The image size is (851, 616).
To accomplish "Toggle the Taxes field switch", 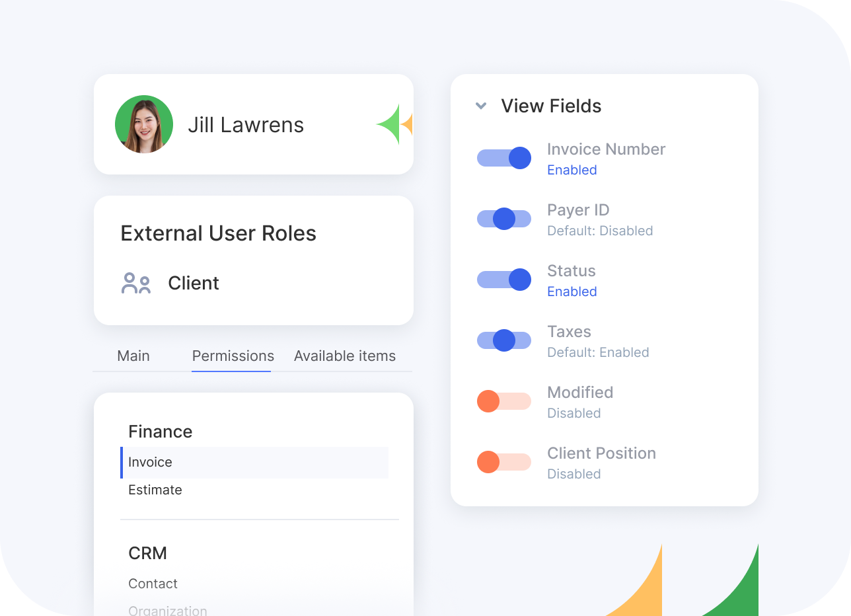I will 504,340.
